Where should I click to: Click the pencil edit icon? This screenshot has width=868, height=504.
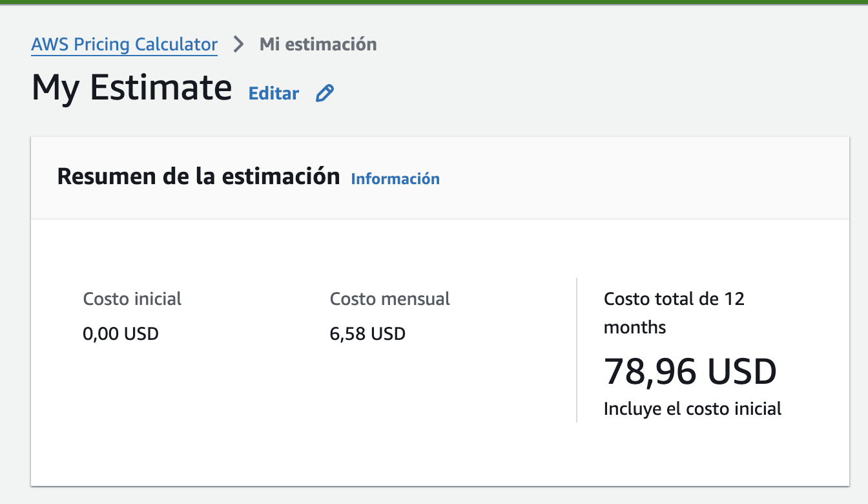[324, 94]
